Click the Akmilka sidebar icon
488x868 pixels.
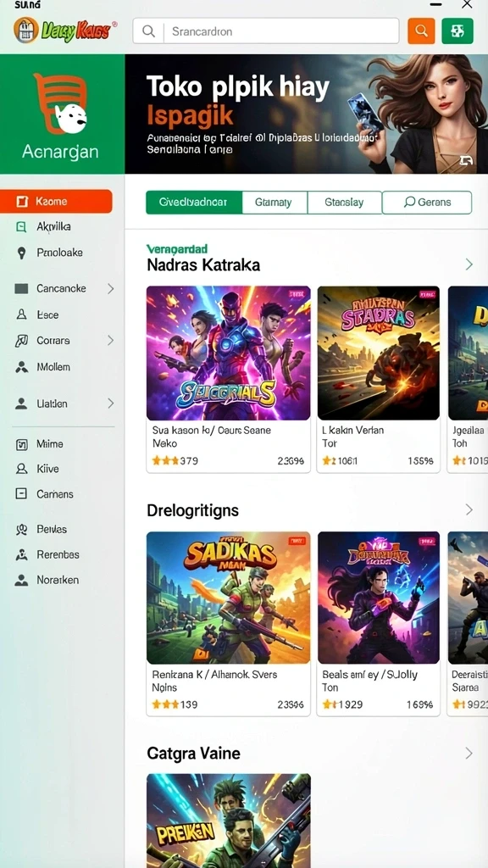click(21, 226)
